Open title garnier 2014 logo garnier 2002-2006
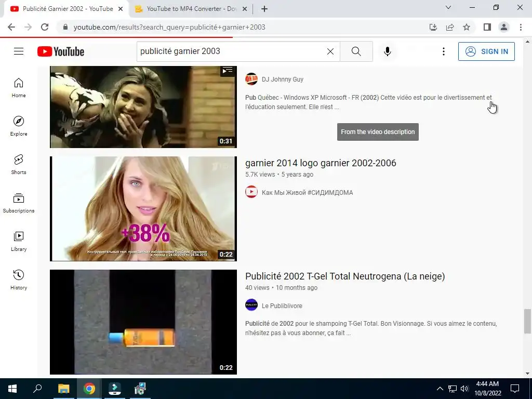Viewport: 532px width, 399px height. (321, 163)
